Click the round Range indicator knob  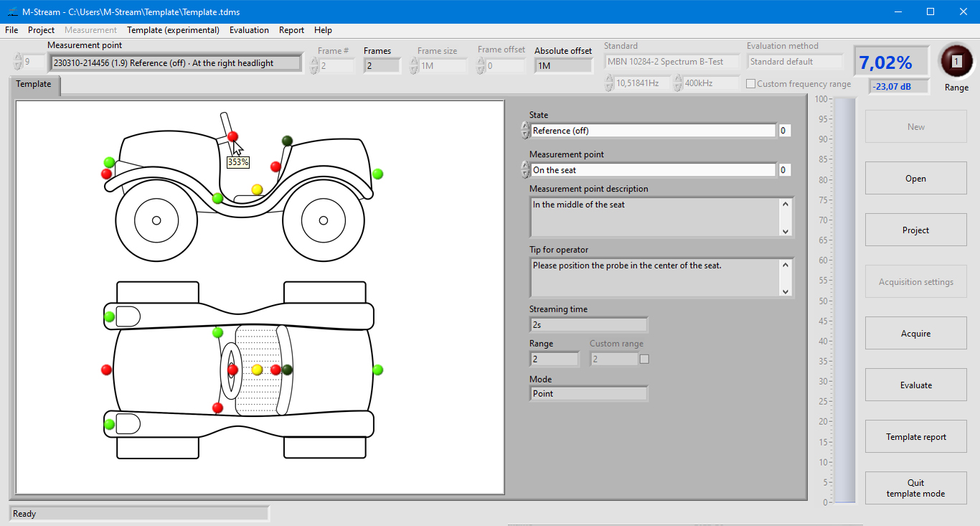956,62
